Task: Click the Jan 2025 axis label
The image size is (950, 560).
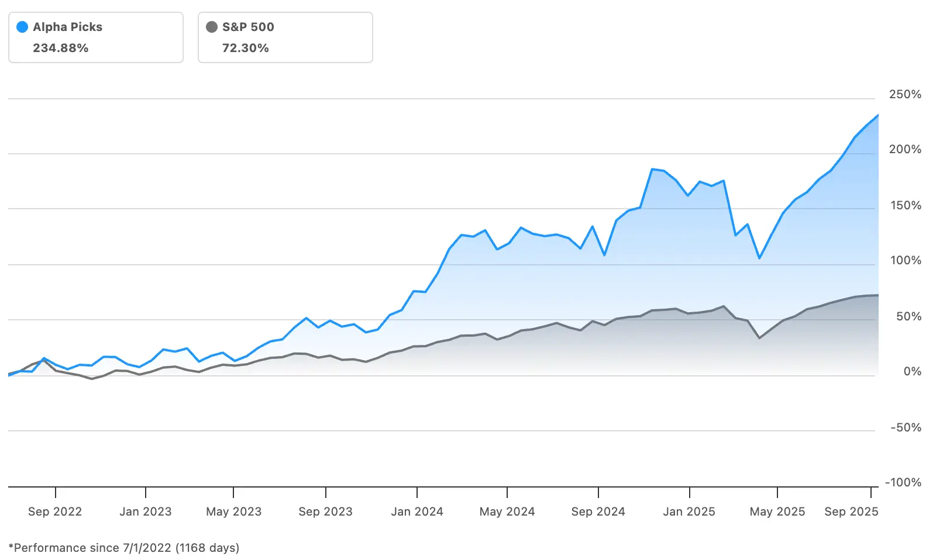Action: 689,511
